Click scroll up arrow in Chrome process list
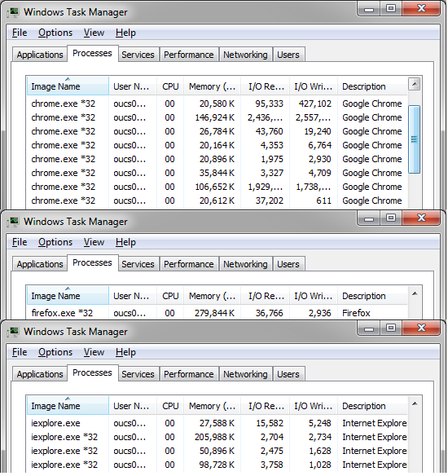 [x=415, y=84]
